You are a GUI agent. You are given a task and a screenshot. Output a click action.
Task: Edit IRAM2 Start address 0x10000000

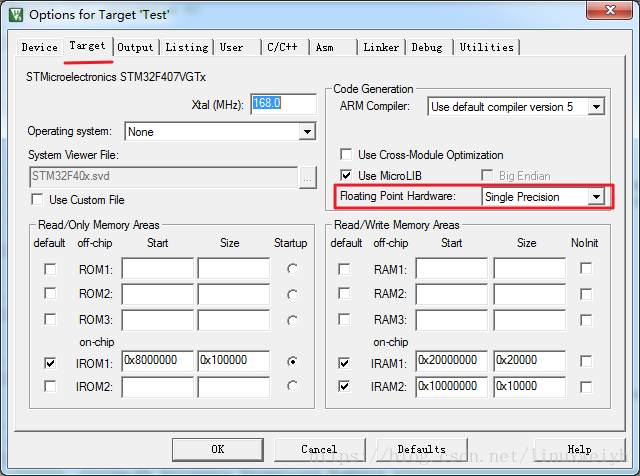click(452, 387)
